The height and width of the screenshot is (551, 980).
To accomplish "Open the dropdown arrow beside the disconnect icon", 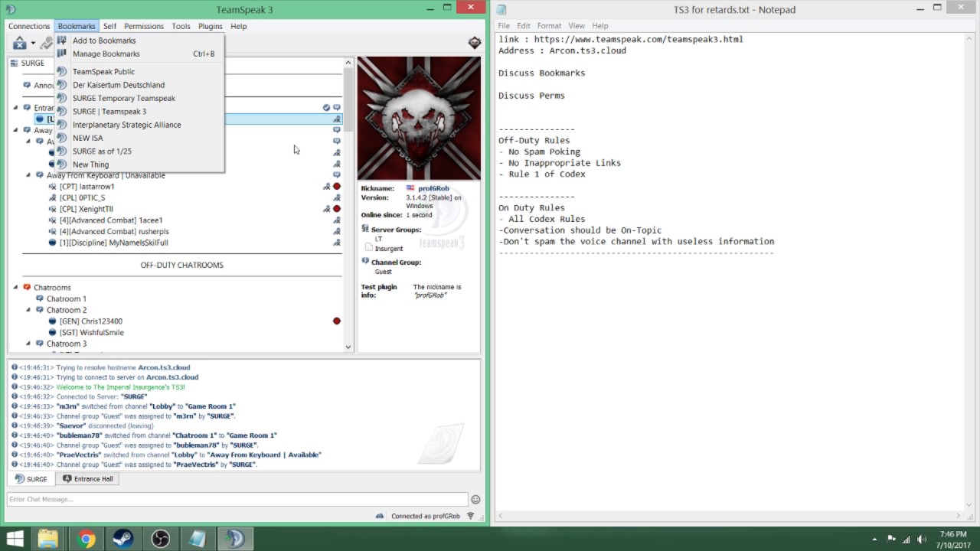I will point(33,44).
